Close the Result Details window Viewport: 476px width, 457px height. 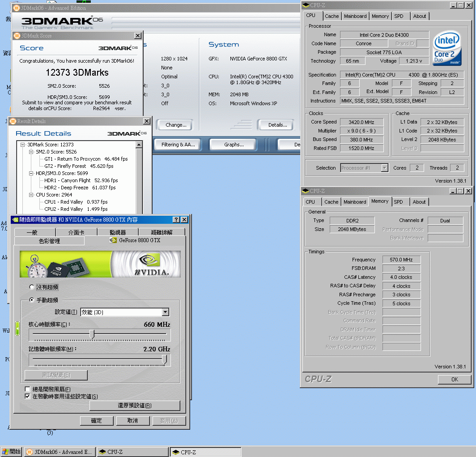click(x=147, y=121)
